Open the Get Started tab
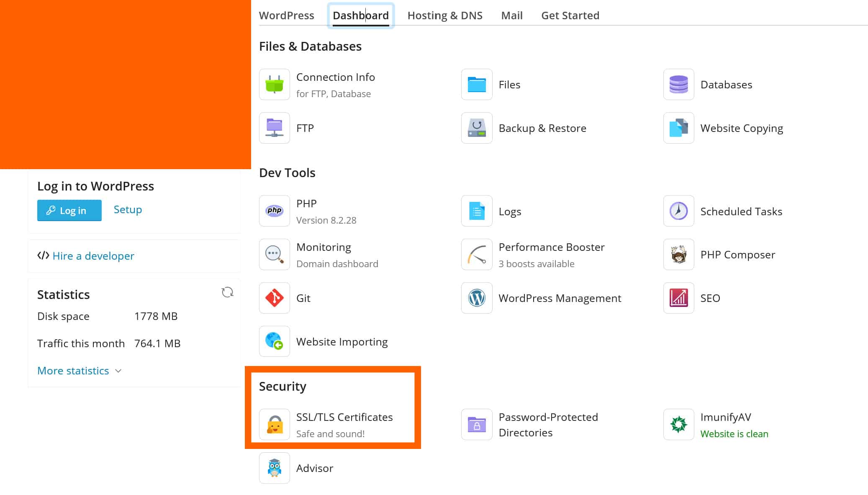 [x=570, y=15]
